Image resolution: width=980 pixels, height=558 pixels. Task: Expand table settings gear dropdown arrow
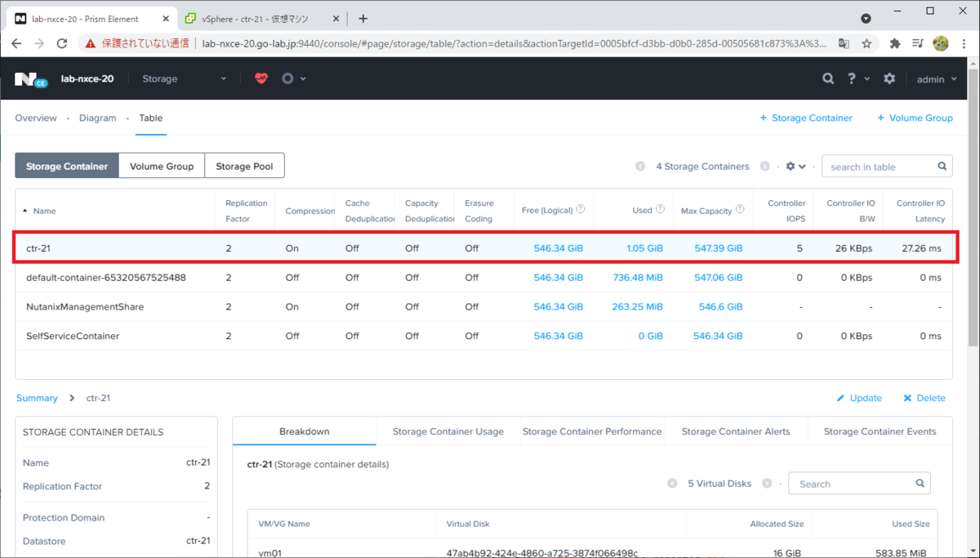(803, 167)
